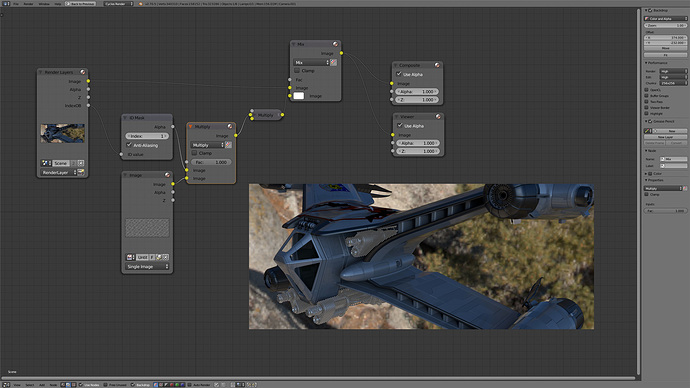Select the Color and Alpha backdrop channel icon
Viewport: 690px width, 388px height.
pos(156,384)
